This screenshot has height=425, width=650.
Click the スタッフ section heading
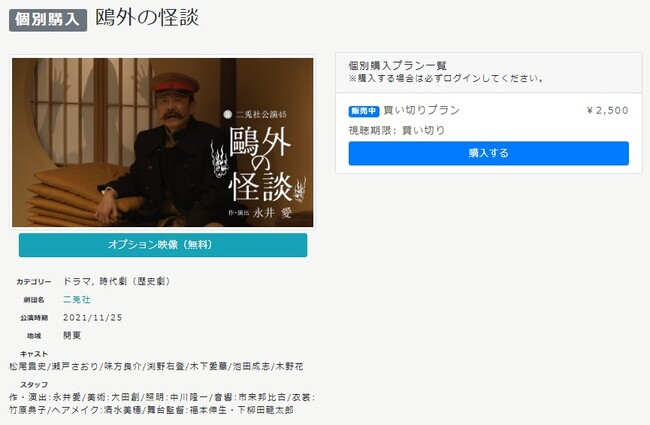(34, 385)
